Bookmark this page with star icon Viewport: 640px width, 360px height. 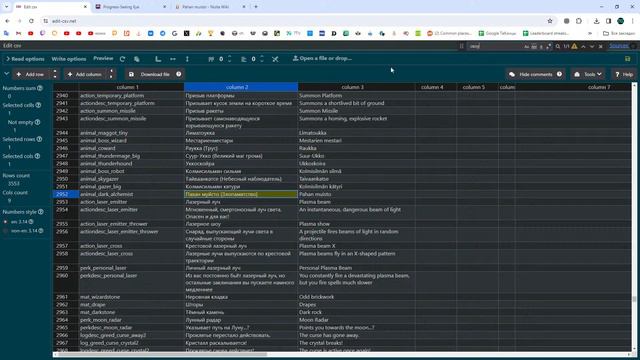coord(550,21)
